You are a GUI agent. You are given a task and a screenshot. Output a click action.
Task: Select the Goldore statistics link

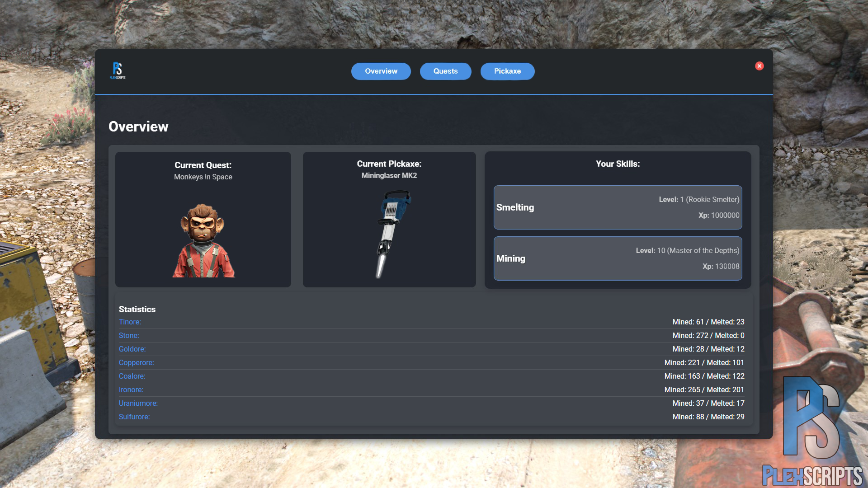132,349
